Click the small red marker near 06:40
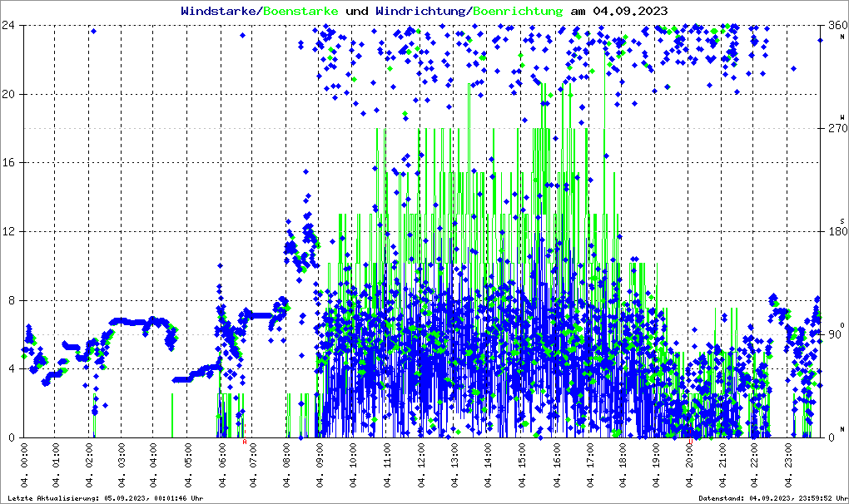The width and height of the screenshot is (849, 504). [244, 442]
